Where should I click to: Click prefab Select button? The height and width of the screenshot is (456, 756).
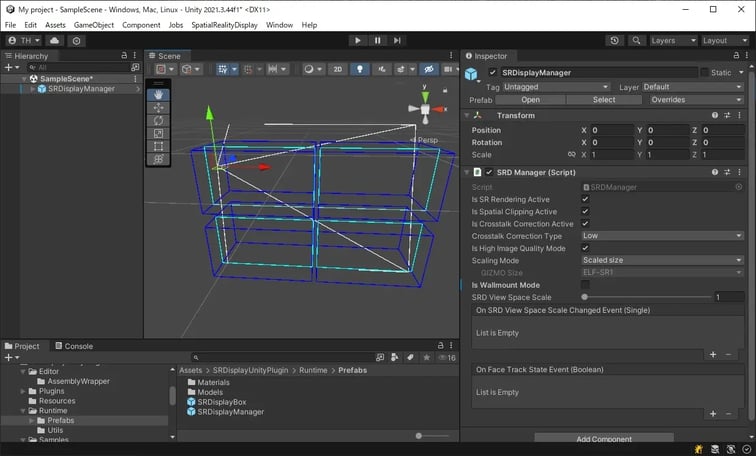[604, 100]
